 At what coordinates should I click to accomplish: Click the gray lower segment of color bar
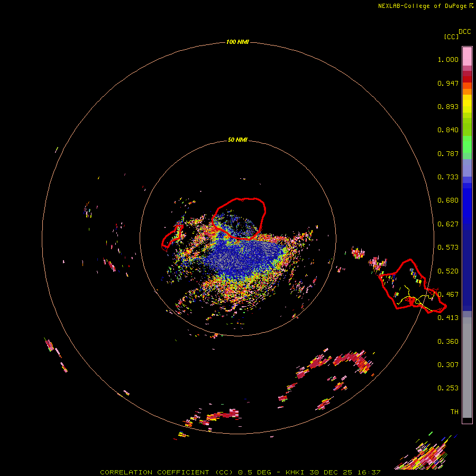coord(467,368)
